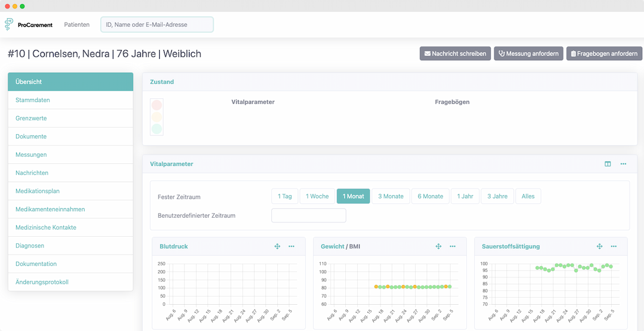This screenshot has height=331, width=644.
Task: Click Nachricht schreiben button
Action: tap(455, 54)
